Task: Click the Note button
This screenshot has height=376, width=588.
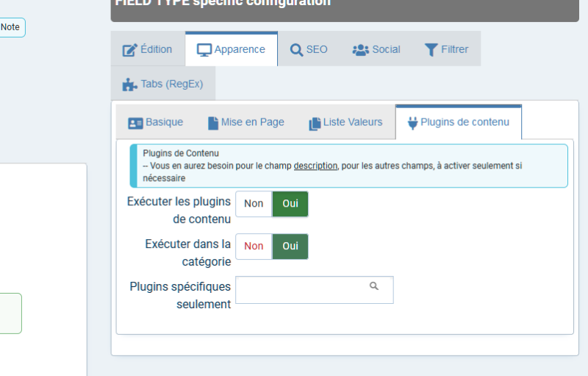Action: [x=10, y=27]
